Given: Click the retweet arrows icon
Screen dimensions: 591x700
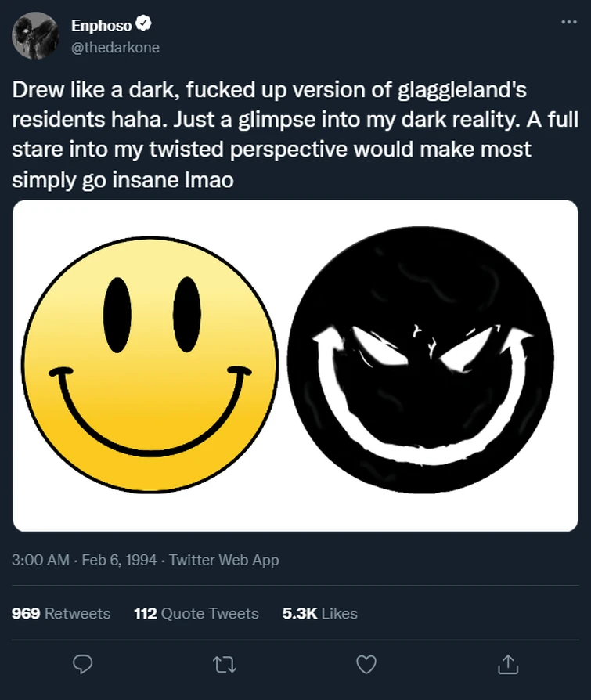Looking at the screenshot, I should tap(224, 664).
